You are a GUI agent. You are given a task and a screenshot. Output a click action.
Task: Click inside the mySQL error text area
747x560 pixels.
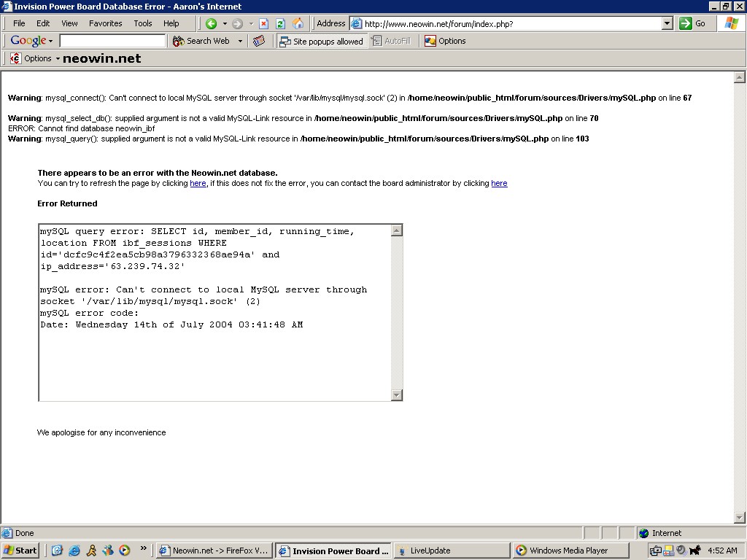click(215, 312)
